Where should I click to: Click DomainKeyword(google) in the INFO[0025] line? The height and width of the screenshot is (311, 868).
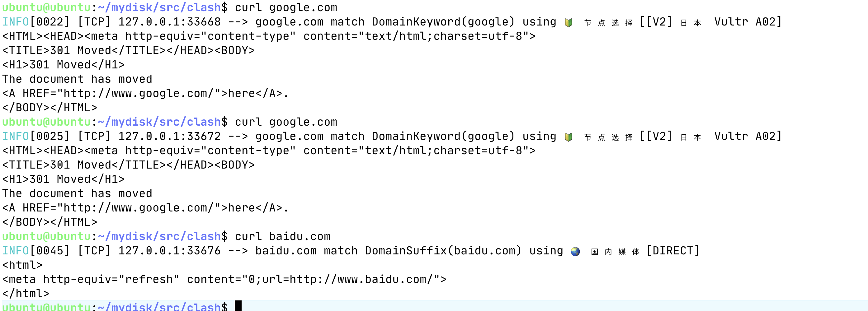[x=443, y=136]
